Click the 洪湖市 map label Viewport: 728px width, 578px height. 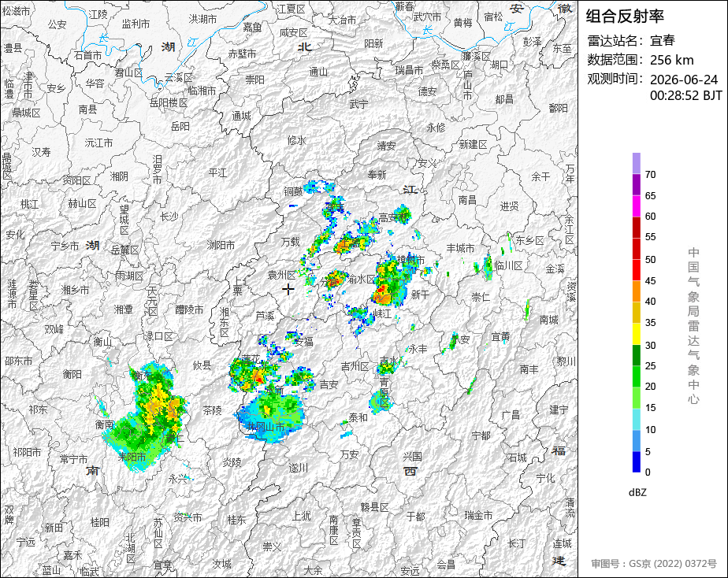pos(202,19)
